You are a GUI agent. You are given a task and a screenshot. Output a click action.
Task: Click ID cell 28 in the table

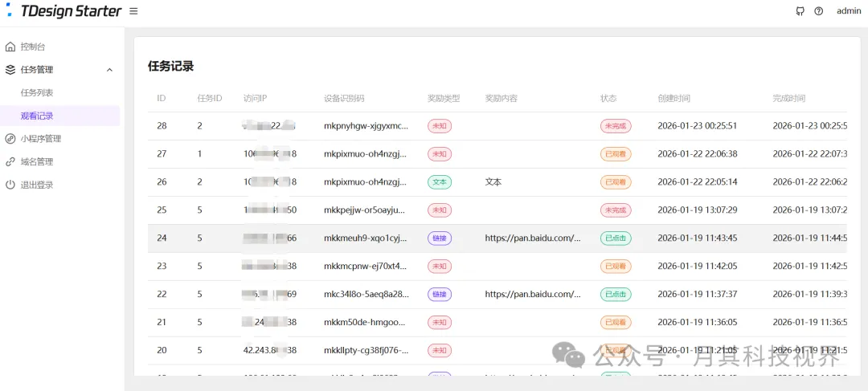[162, 125]
